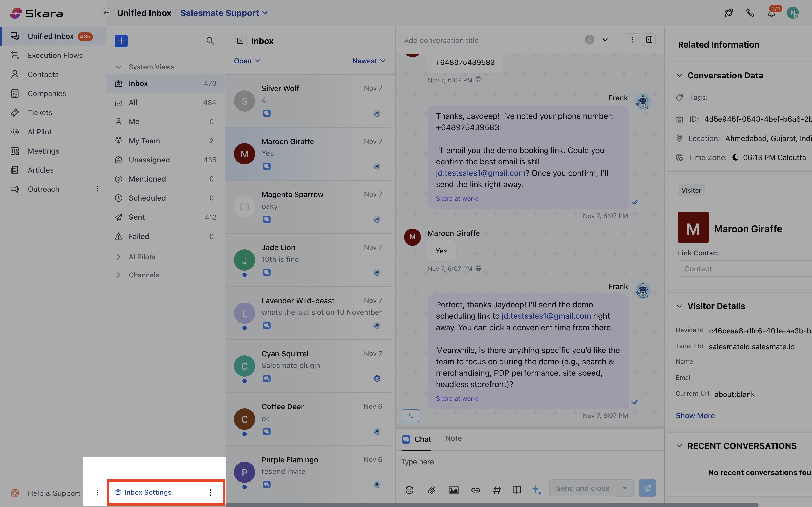Open the notifications bell icon

[x=771, y=14]
